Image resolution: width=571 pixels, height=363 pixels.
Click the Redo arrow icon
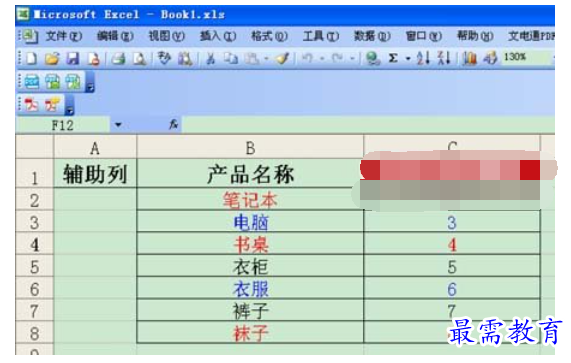[338, 58]
